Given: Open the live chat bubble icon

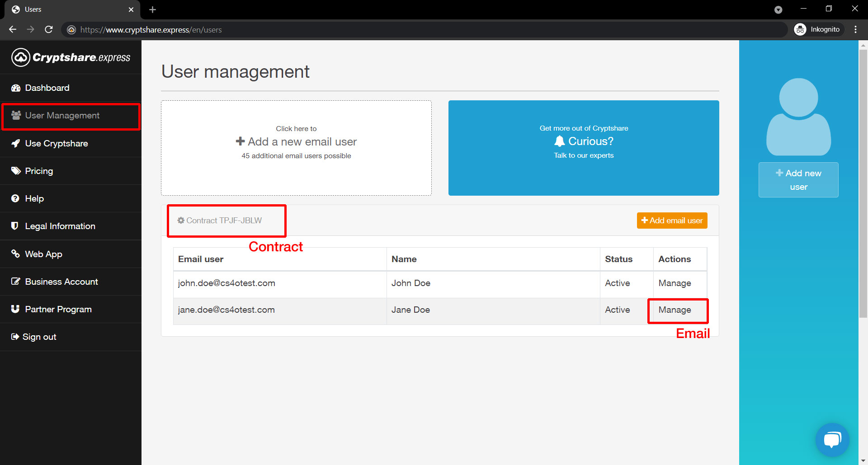Looking at the screenshot, I should 832,439.
